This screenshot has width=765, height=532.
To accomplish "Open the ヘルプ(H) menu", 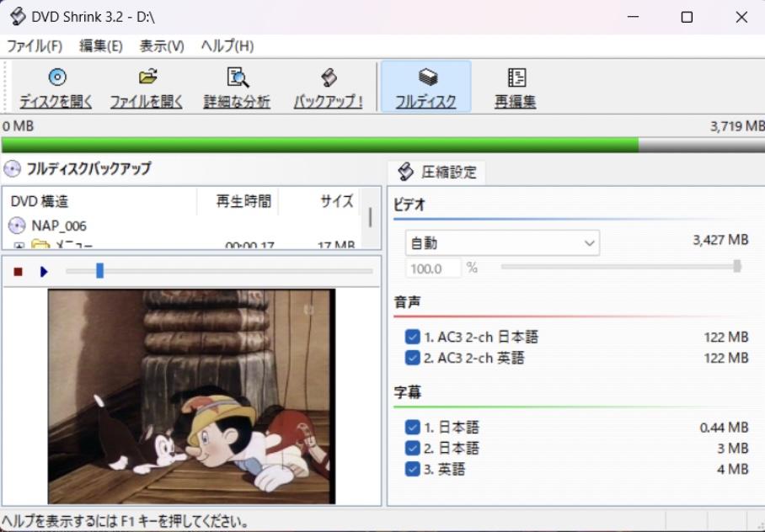I will click(x=227, y=46).
